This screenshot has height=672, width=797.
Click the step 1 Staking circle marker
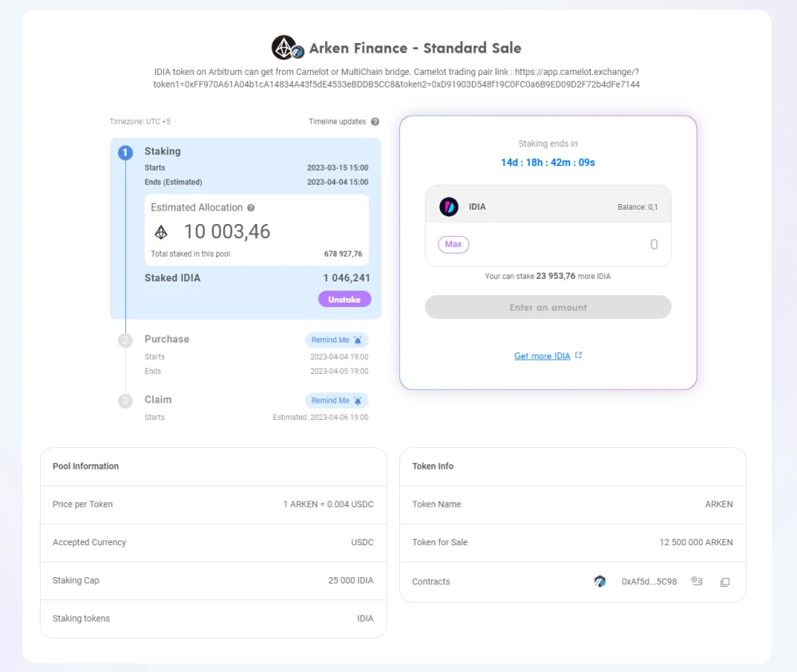pos(126,152)
